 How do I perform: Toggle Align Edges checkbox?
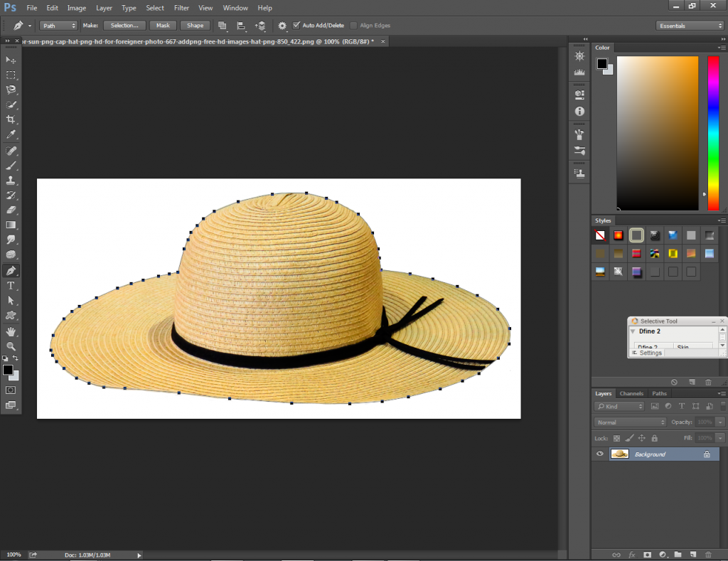click(x=354, y=25)
